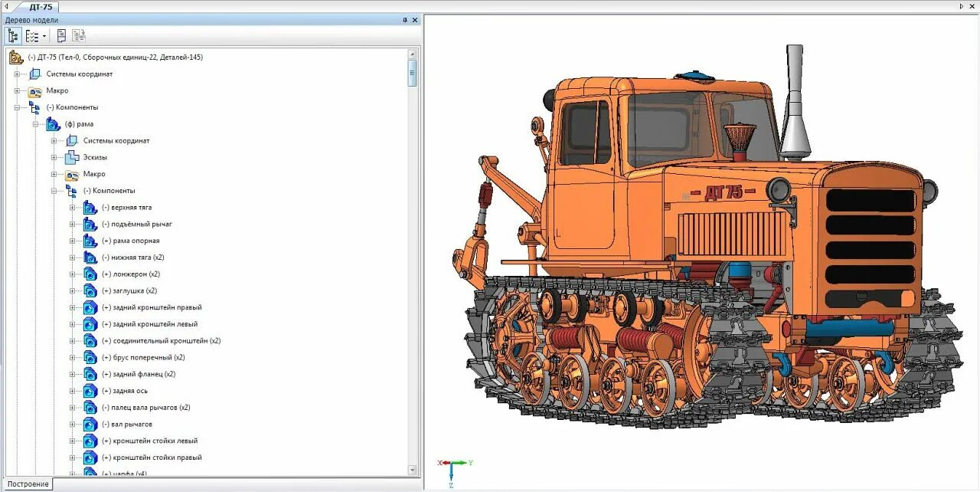Select the ДТ-75 document tab
The image size is (980, 492).
pos(41,6)
